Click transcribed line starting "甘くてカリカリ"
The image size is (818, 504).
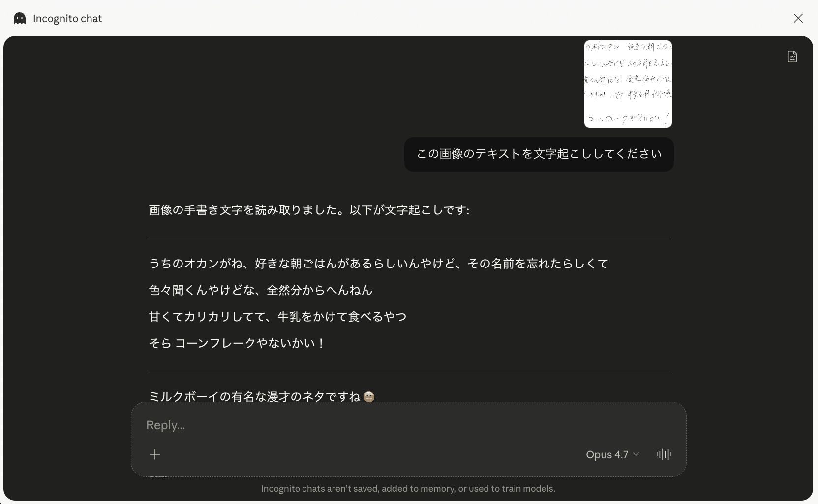click(x=277, y=317)
